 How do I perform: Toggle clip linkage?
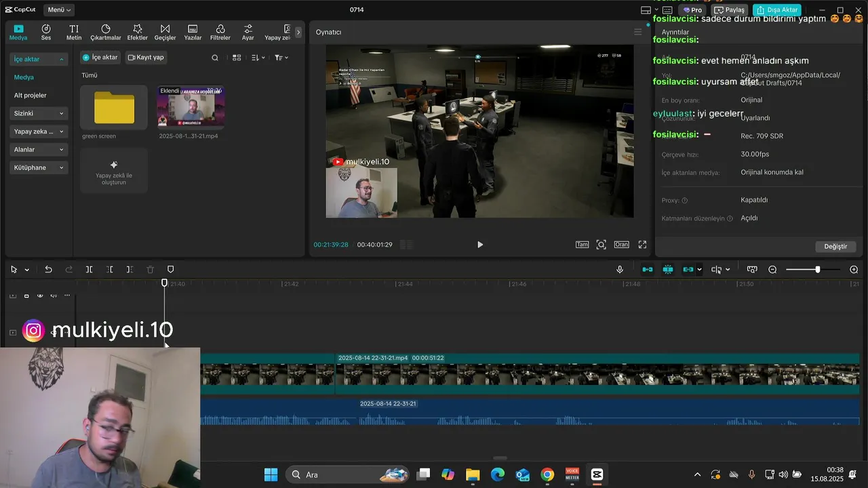(688, 270)
